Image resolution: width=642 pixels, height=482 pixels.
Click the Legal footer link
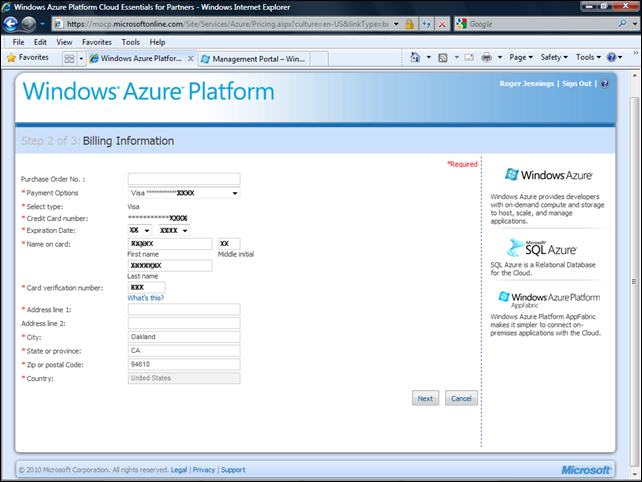click(179, 470)
